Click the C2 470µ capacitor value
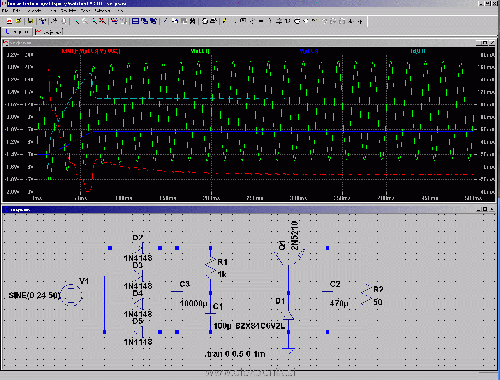This screenshot has height=380, width=500. pos(339,303)
